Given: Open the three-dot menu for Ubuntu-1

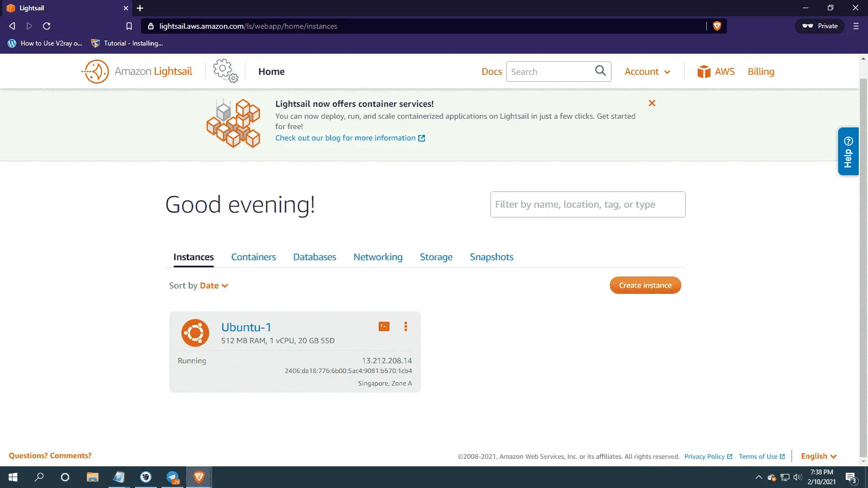Looking at the screenshot, I should coord(405,326).
